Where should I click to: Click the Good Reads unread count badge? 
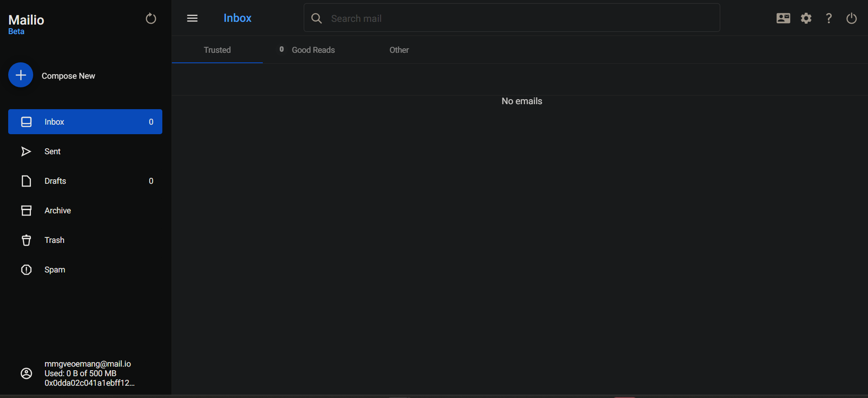pyautogui.click(x=281, y=49)
